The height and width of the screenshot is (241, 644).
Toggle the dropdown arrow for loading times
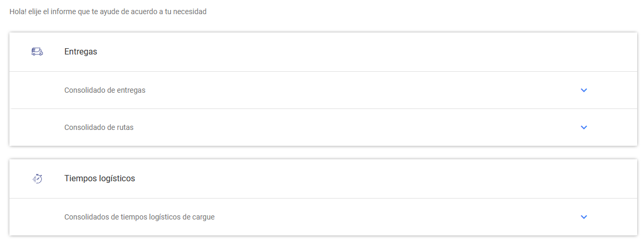pyautogui.click(x=584, y=217)
